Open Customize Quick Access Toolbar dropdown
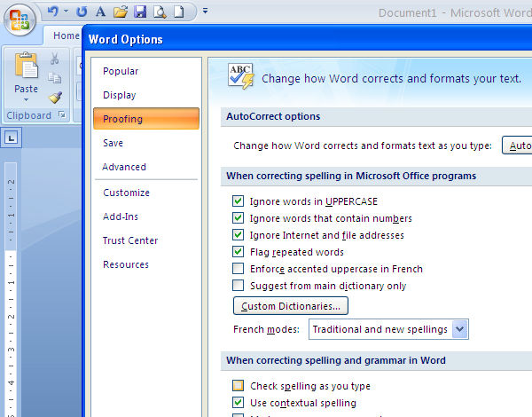This screenshot has height=417, width=532. pyautogui.click(x=205, y=11)
